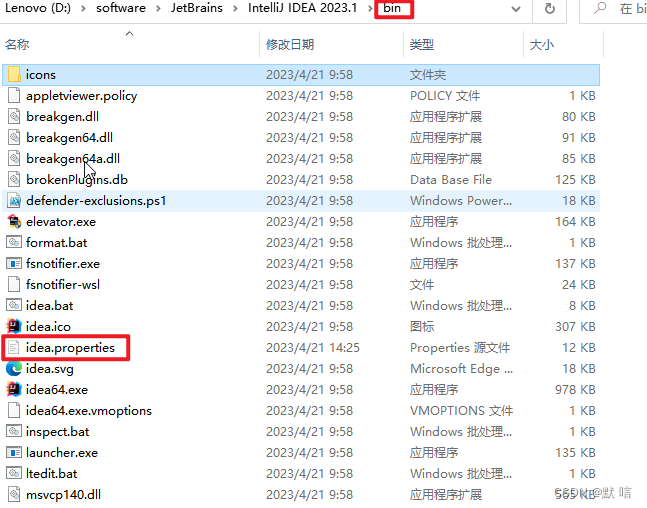Click the brokenPlugins.db file icon
Image resolution: width=647 pixels, height=508 pixels.
(x=14, y=180)
